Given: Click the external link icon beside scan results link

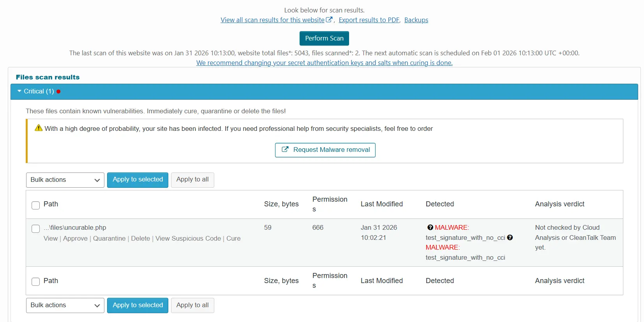Looking at the screenshot, I should coord(329,19).
